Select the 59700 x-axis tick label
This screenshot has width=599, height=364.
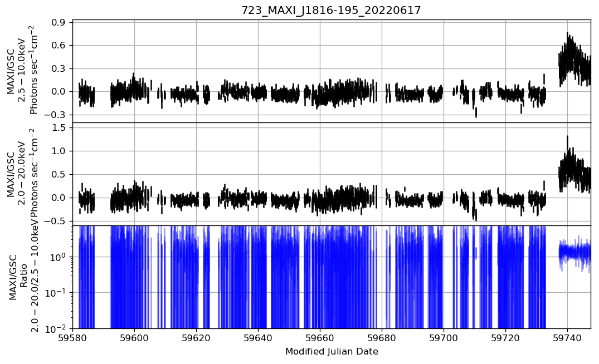point(444,338)
